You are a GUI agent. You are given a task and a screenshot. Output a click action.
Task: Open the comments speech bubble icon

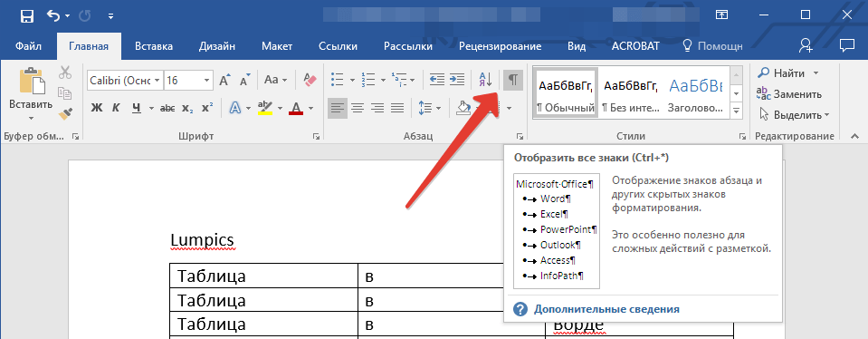[846, 45]
